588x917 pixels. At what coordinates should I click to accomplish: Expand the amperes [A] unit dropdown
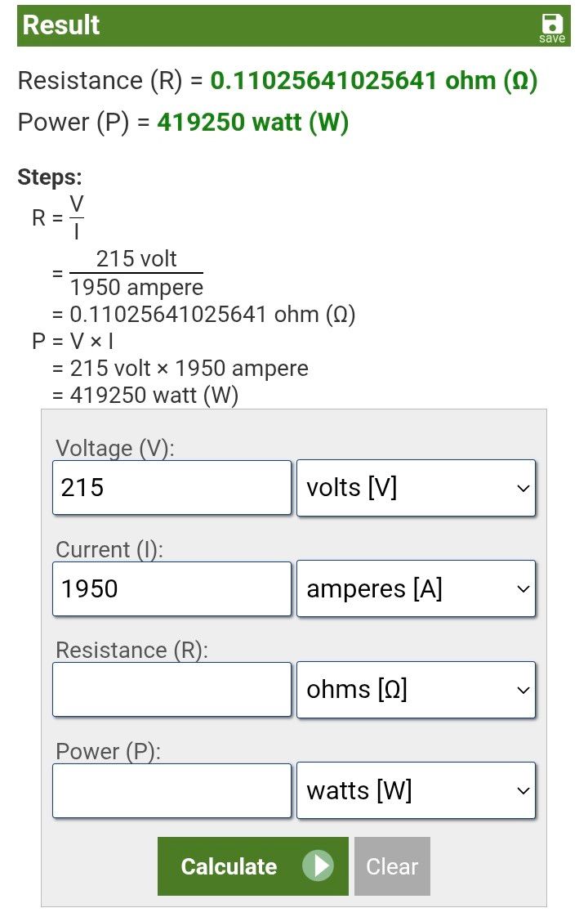(x=416, y=588)
